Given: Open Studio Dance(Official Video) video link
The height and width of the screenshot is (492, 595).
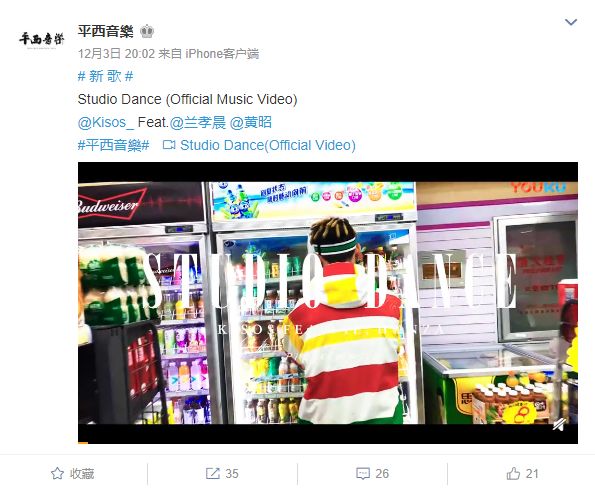Looking at the screenshot, I should [x=268, y=145].
